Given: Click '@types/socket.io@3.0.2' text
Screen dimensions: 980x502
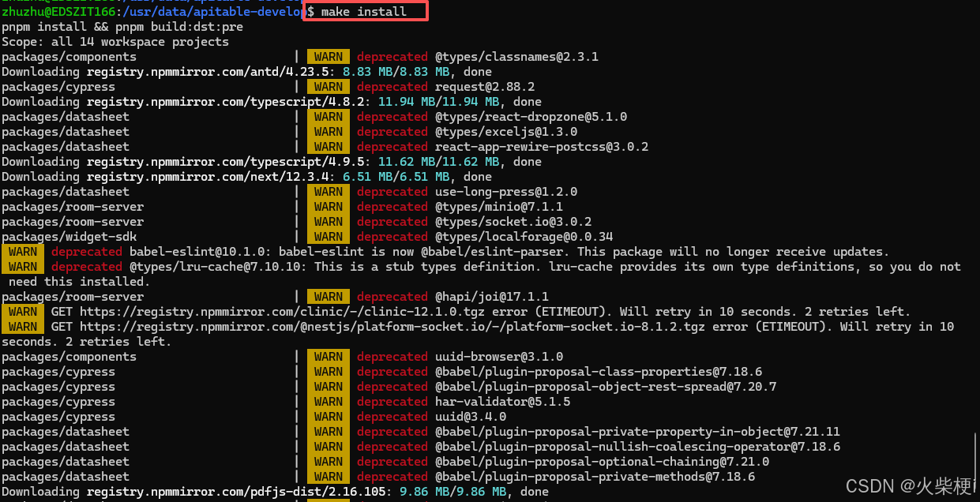Looking at the screenshot, I should [x=513, y=222].
